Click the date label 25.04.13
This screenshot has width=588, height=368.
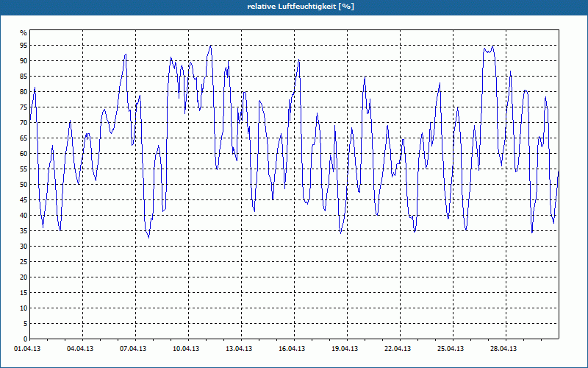click(x=451, y=349)
